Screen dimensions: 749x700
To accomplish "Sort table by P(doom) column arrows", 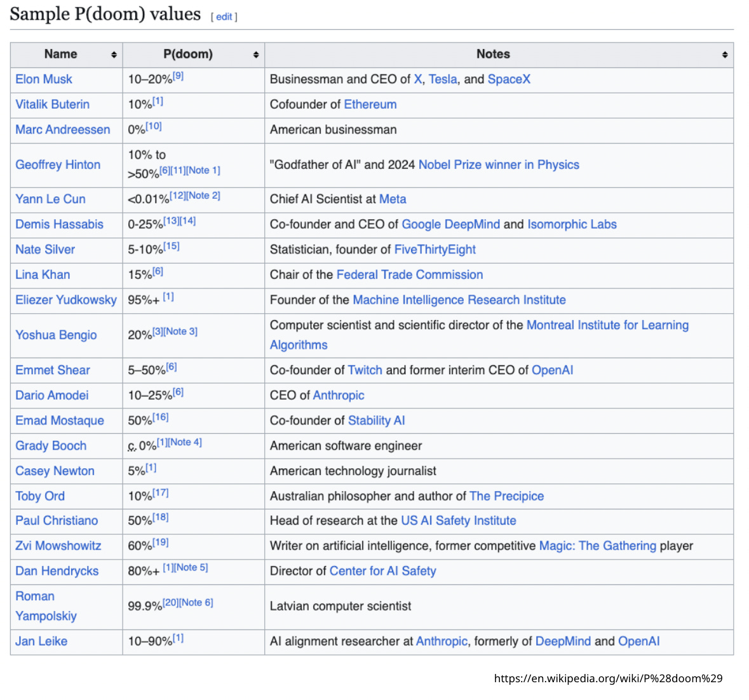I will (x=256, y=55).
